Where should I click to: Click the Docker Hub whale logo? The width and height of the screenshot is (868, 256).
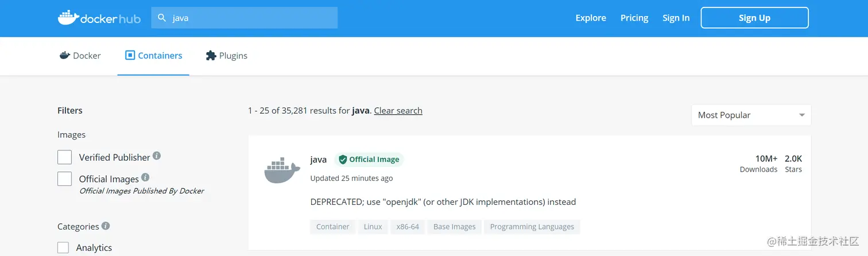coord(99,18)
